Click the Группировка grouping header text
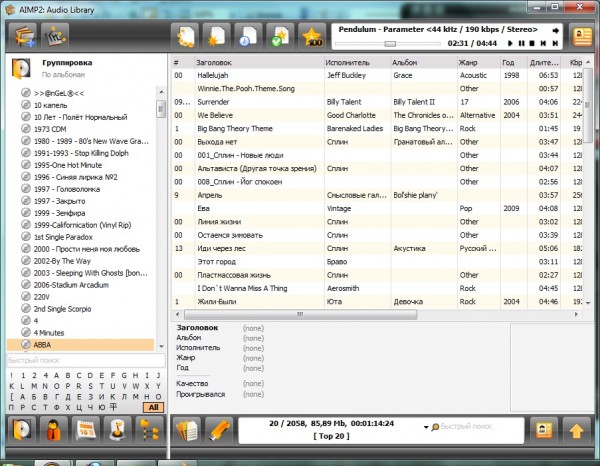Viewport: 600px width, 466px height. coord(67,63)
